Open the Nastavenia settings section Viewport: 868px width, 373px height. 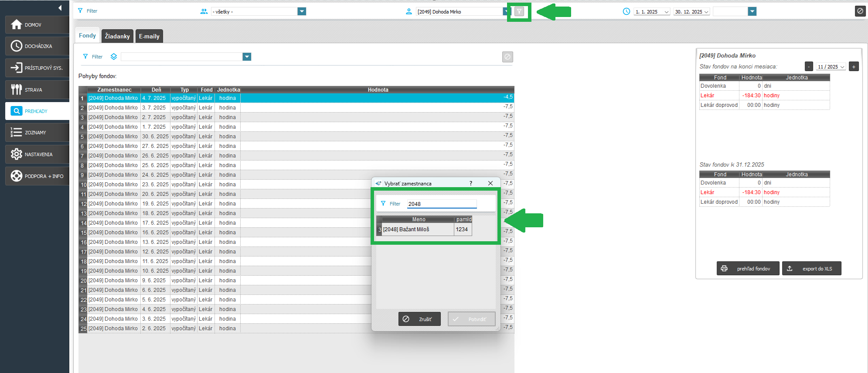(x=37, y=154)
